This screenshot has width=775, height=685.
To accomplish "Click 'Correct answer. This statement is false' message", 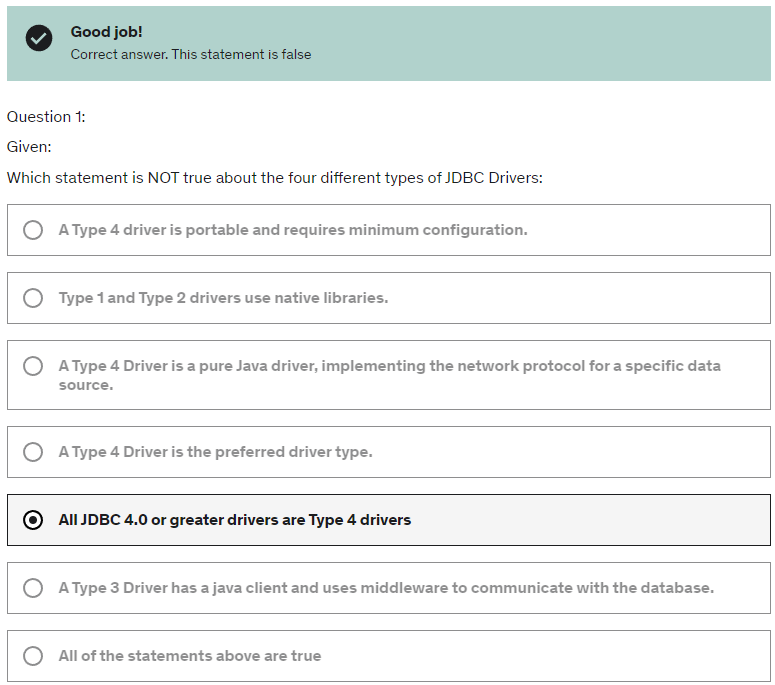I will (191, 54).
